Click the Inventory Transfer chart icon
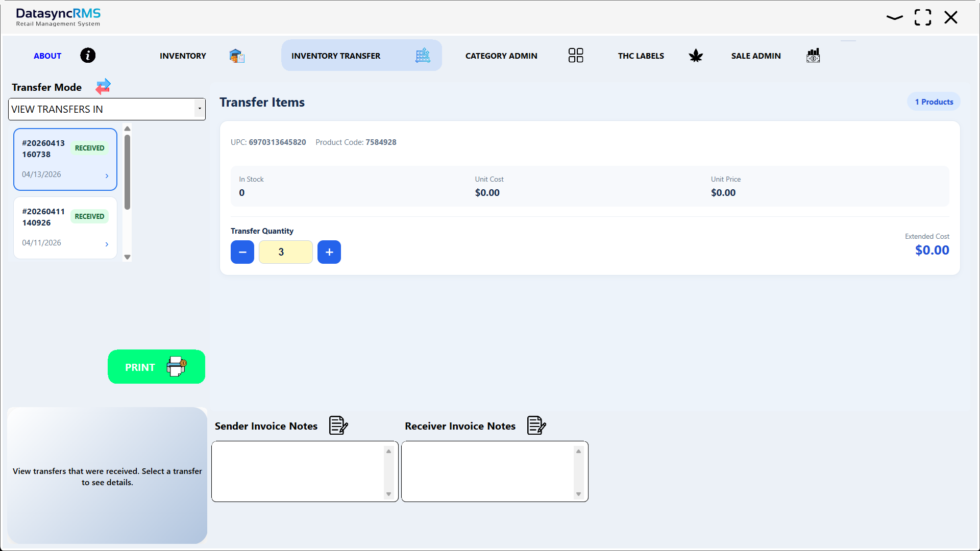This screenshot has width=980, height=551. point(423,55)
